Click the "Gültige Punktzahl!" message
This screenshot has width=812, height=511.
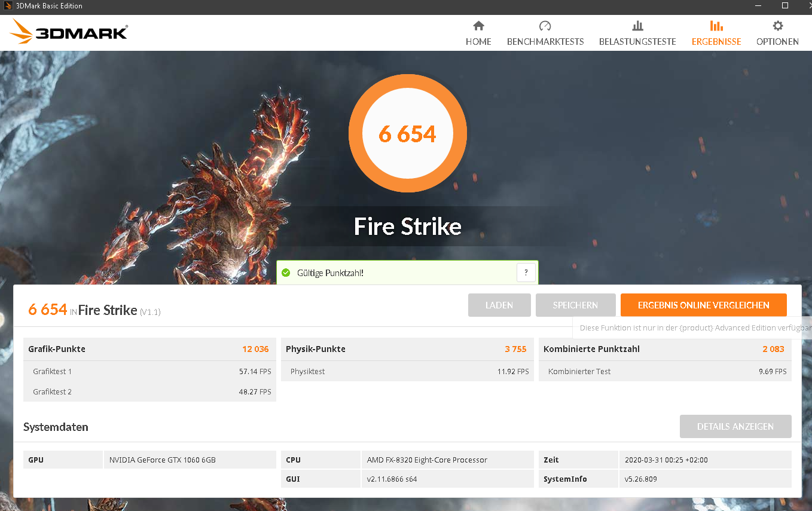click(330, 273)
